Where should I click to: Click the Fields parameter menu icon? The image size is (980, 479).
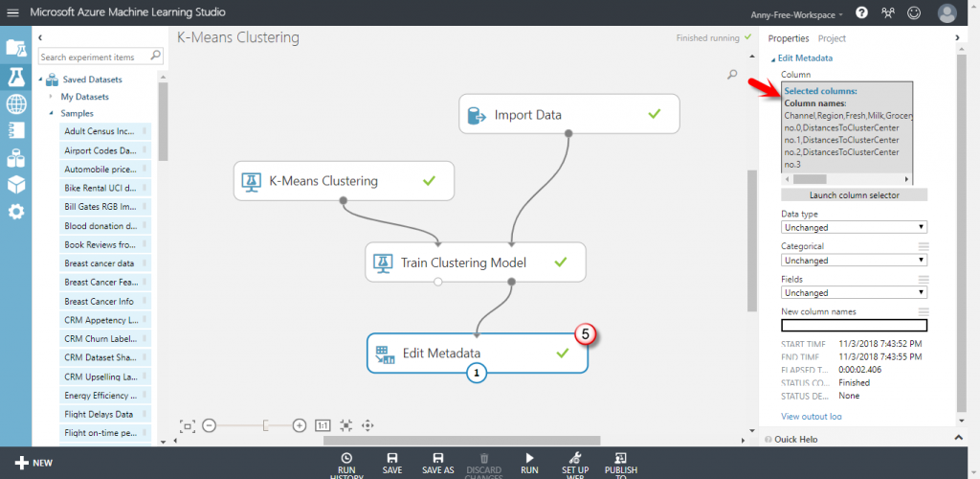[x=924, y=279]
